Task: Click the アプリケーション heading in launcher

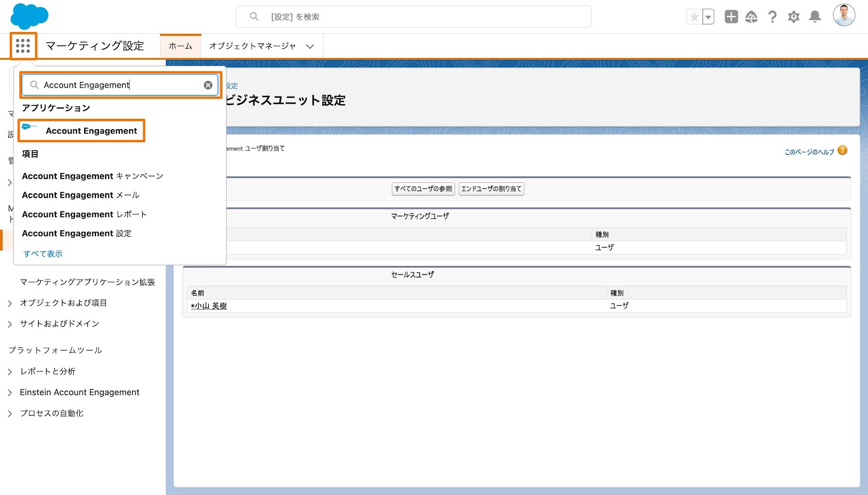Action: click(56, 107)
